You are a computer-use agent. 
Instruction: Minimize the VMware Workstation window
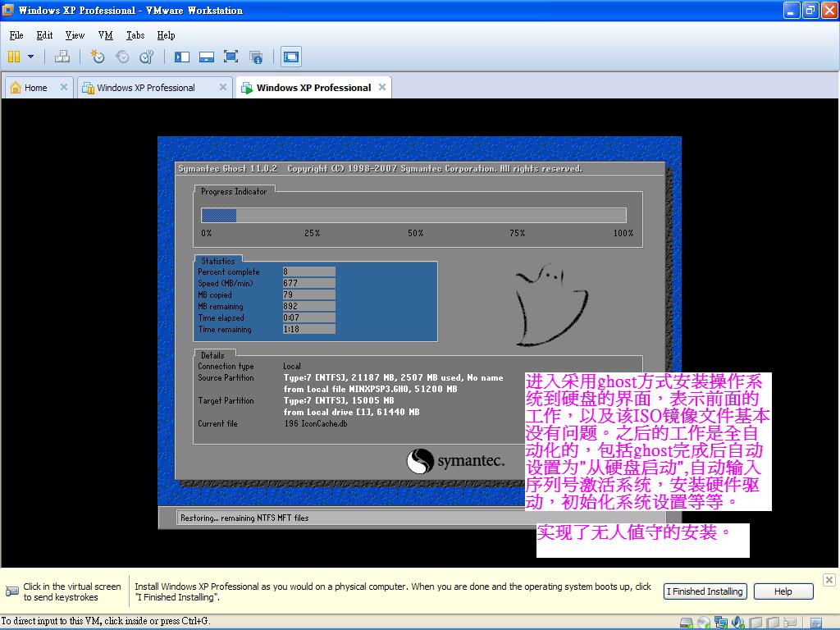pos(792,10)
